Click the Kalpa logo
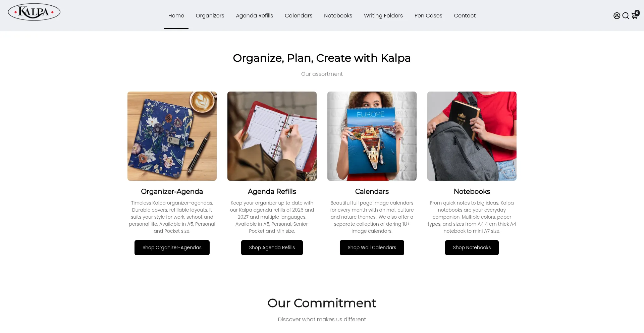 tap(34, 12)
